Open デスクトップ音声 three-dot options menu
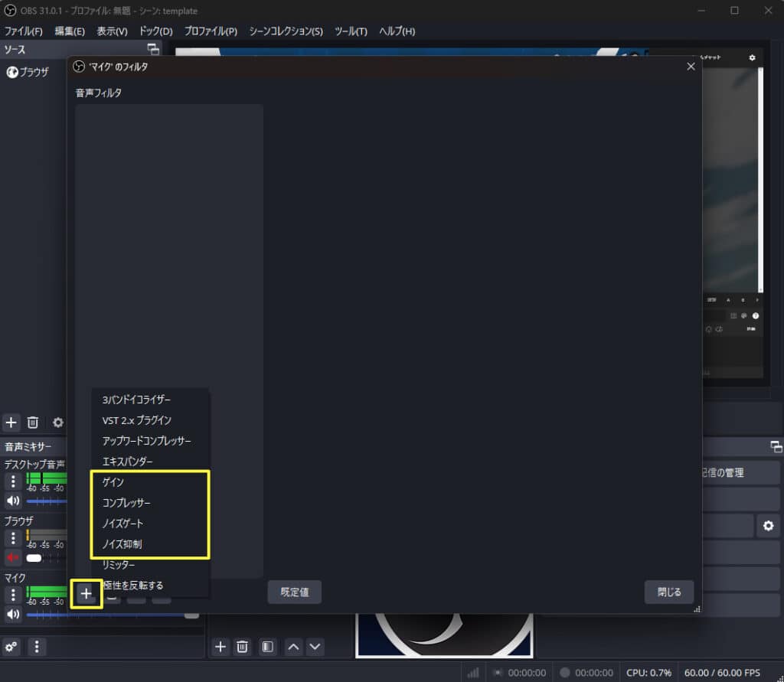Viewport: 784px width, 682px height. click(x=13, y=481)
